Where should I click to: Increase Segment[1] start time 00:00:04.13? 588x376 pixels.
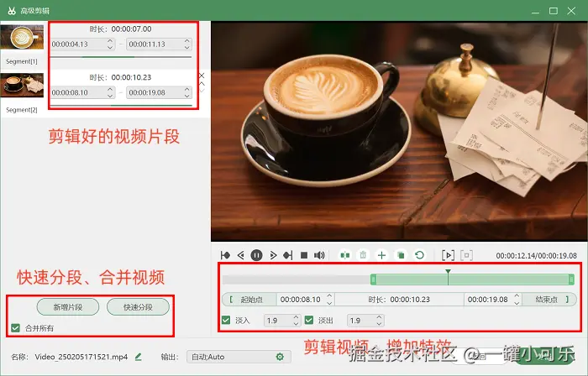click(110, 41)
